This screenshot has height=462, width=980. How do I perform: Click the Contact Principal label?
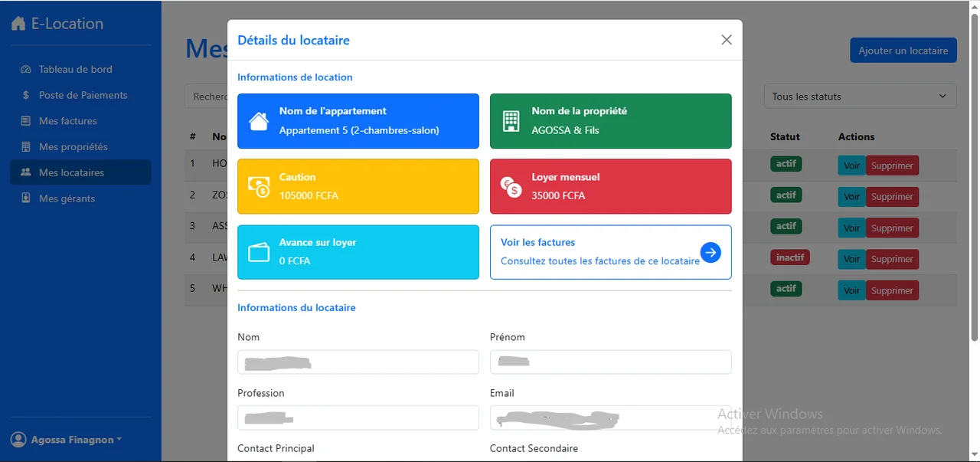tap(276, 448)
